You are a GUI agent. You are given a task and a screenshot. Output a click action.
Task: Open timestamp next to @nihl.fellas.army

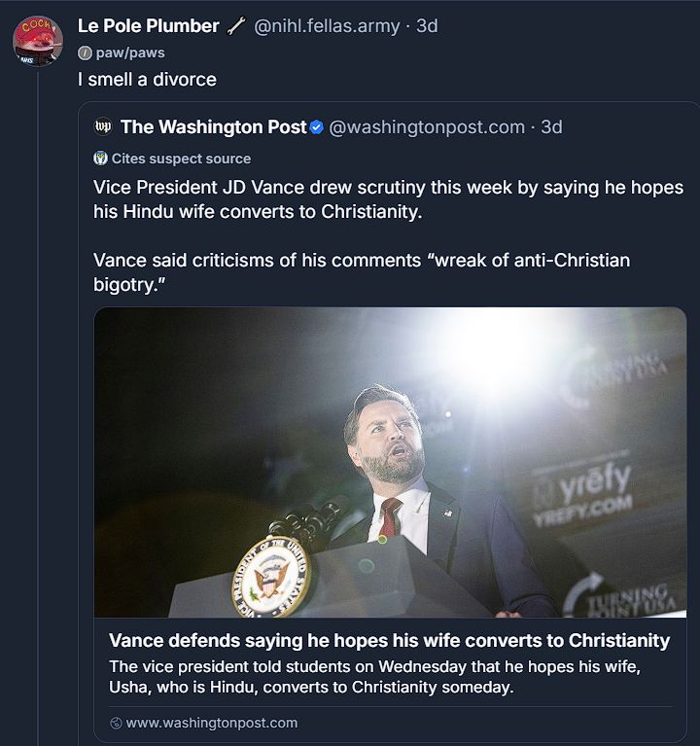pyautogui.click(x=427, y=26)
